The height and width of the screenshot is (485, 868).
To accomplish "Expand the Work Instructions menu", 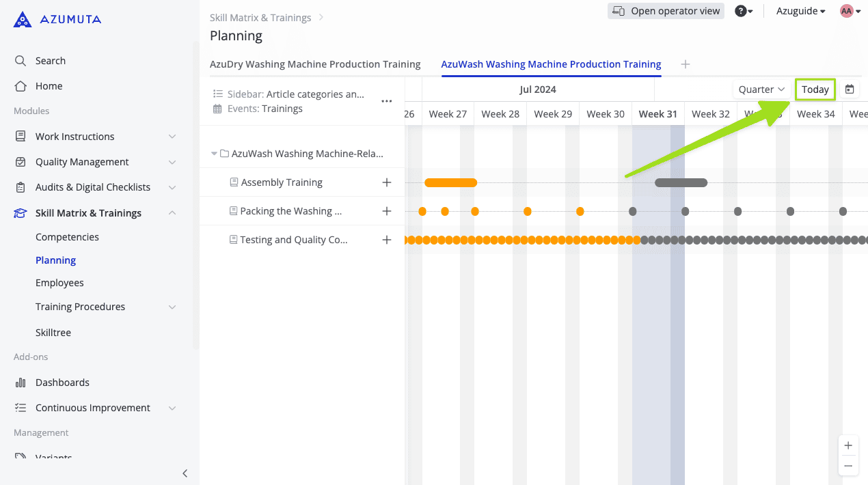I will 172,137.
